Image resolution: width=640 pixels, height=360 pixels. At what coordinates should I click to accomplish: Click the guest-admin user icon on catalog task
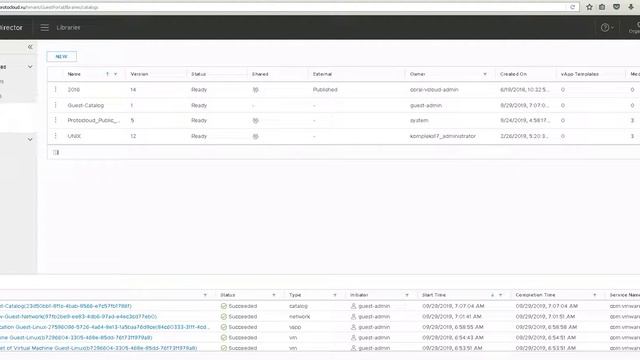point(353,306)
